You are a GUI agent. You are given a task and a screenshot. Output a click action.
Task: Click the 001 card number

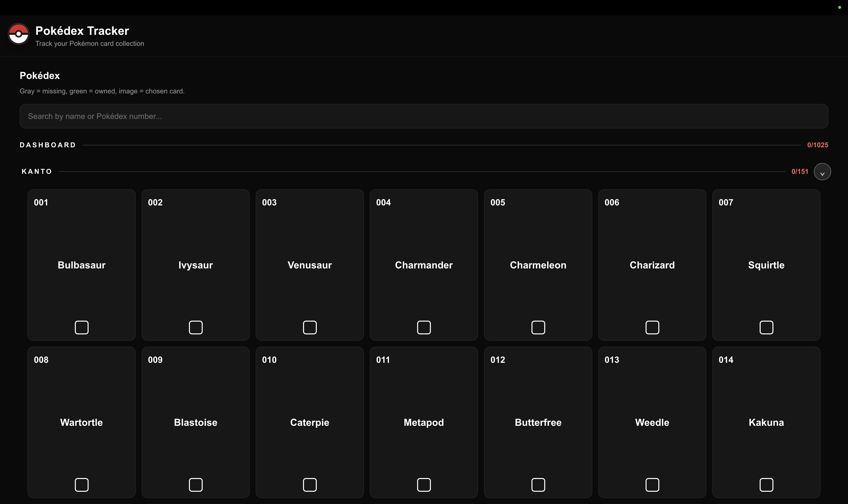pos(41,202)
